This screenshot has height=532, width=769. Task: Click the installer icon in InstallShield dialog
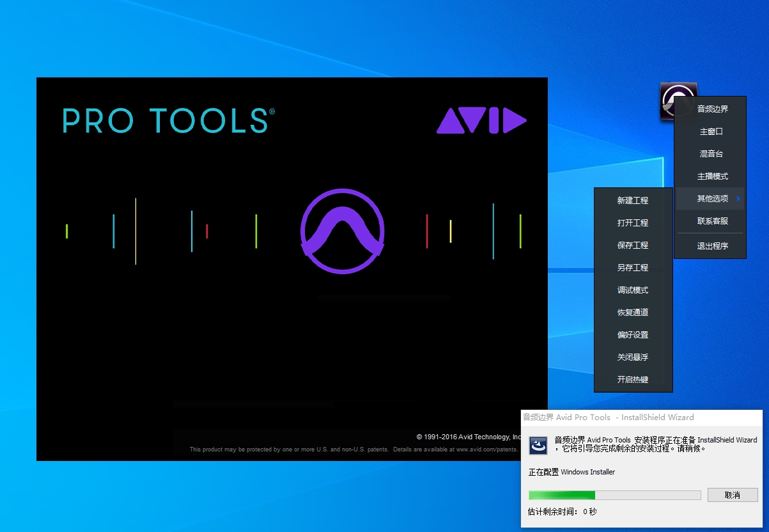point(538,445)
